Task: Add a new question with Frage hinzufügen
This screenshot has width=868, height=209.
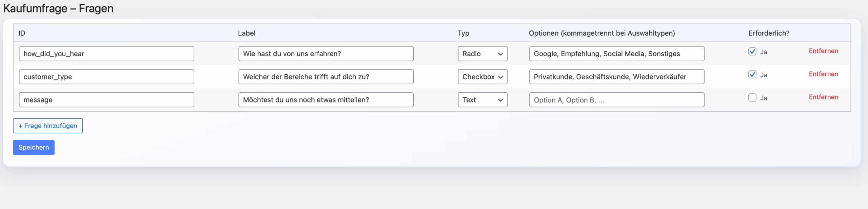Action: [48, 126]
